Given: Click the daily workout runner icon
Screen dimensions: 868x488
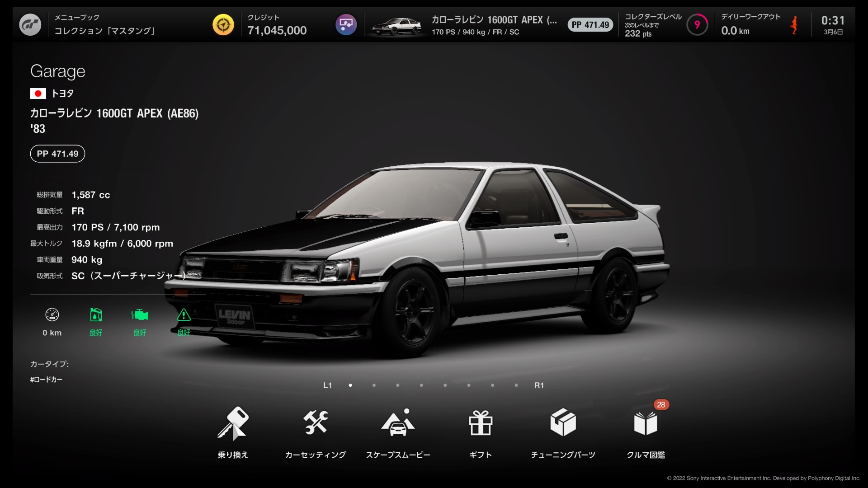Looking at the screenshot, I should (x=794, y=25).
